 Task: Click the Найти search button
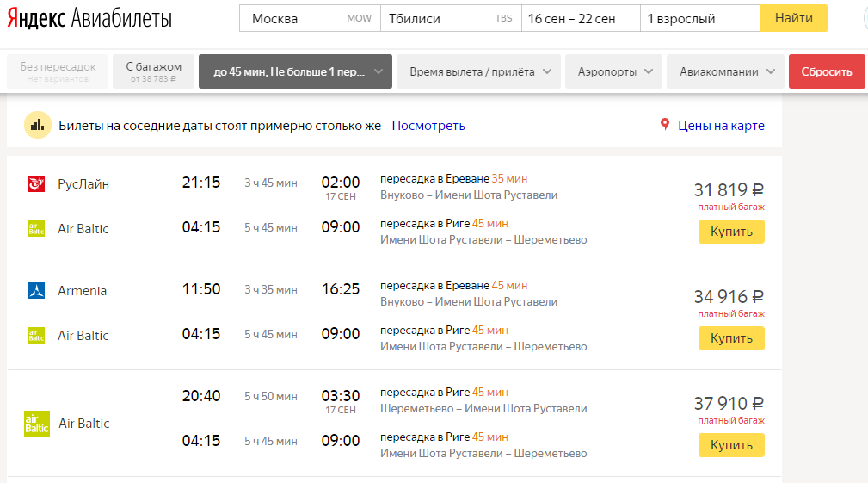pos(794,18)
